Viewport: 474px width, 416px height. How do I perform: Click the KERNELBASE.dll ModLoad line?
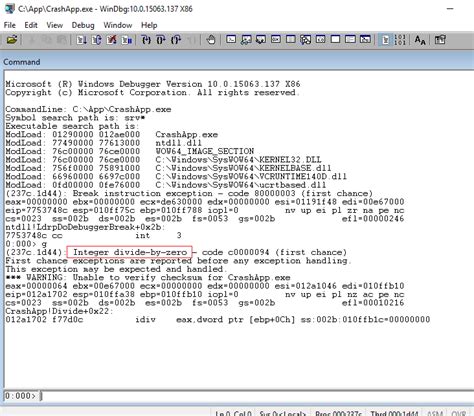click(168, 168)
